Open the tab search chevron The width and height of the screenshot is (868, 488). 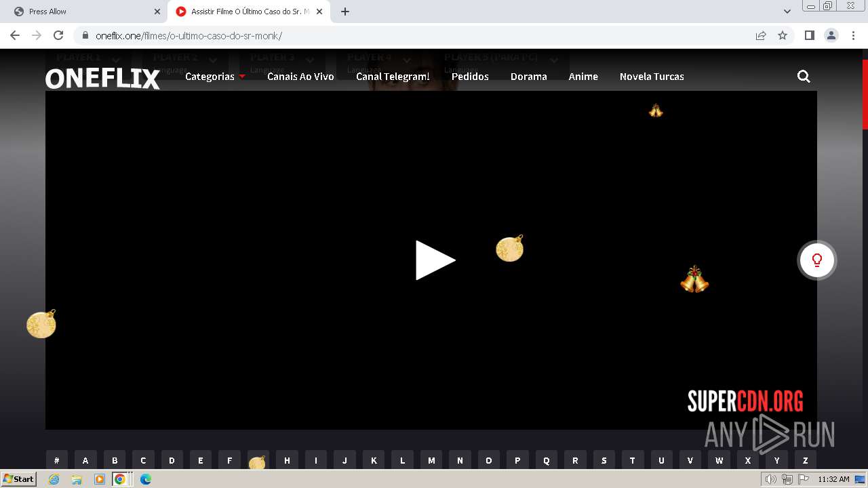(x=787, y=12)
